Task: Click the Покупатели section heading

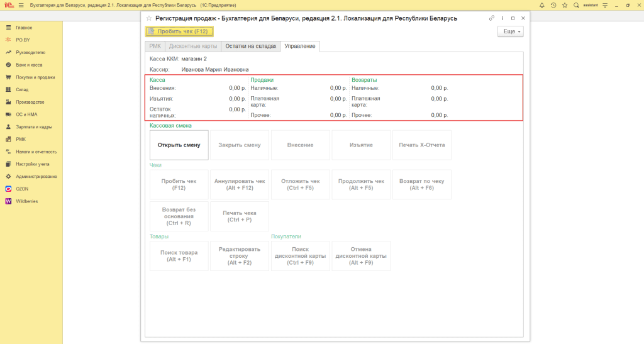Action: 286,236
